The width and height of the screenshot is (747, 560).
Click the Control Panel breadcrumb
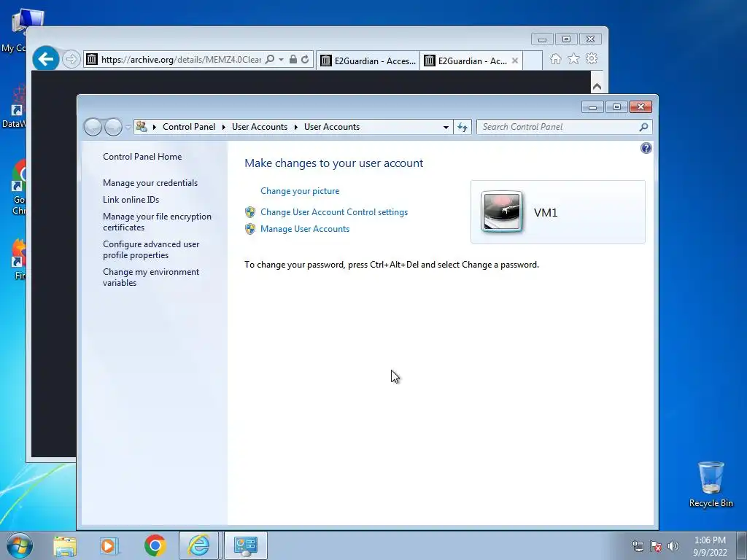(x=189, y=127)
